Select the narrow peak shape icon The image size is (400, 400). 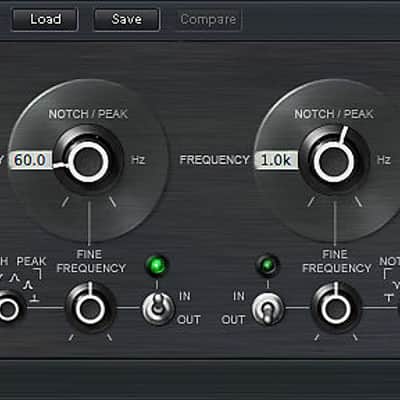[x=28, y=285]
